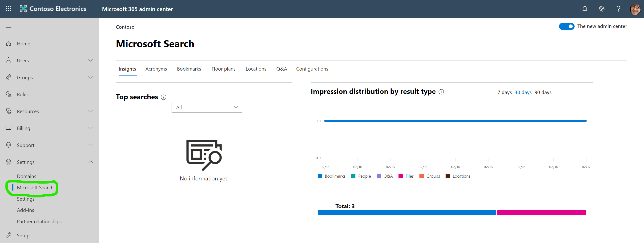Open the app launcher waffle icon
Screen dimensions: 644x243
pyautogui.click(x=8, y=9)
